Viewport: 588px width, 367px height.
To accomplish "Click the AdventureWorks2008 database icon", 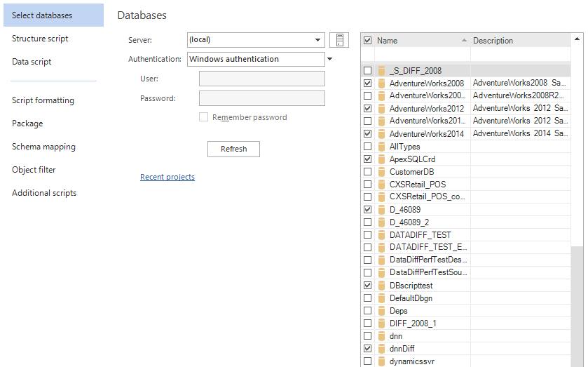I will [381, 83].
